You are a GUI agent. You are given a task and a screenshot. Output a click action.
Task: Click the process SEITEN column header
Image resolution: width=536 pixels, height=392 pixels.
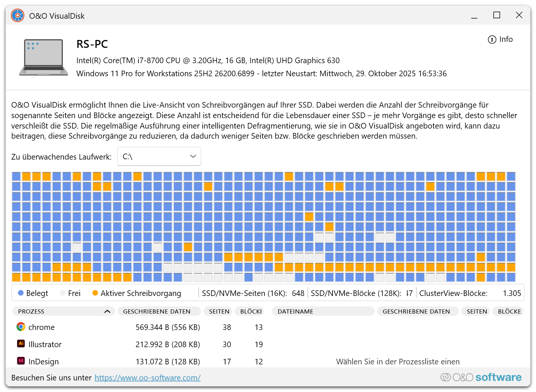[219, 311]
